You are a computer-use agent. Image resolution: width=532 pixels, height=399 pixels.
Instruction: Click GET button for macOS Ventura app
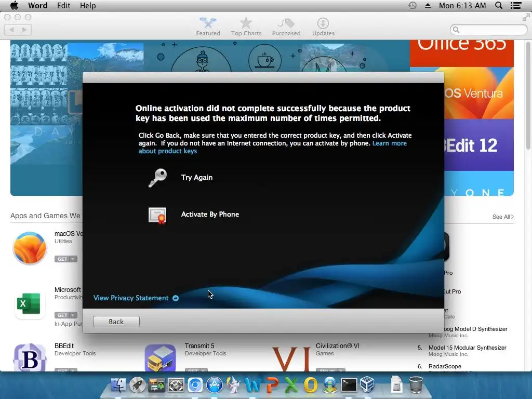[x=62, y=259]
